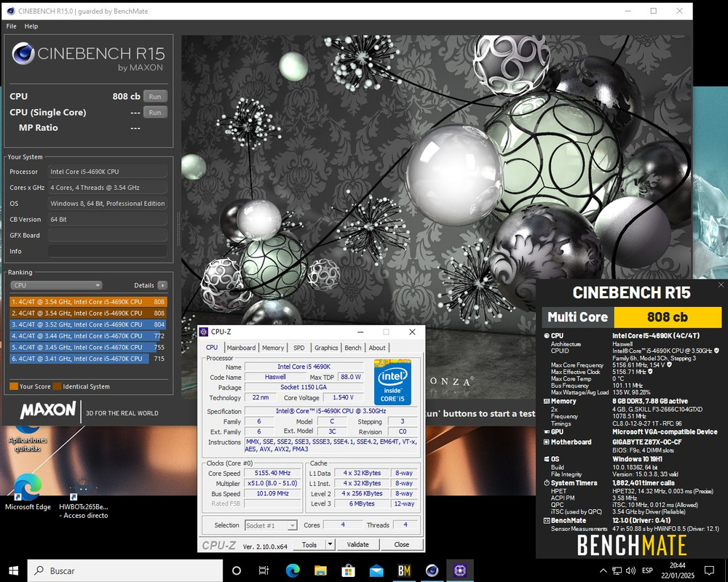This screenshot has height=582, width=728.
Task: Select ranking row 1 with score 808
Action: [88, 302]
